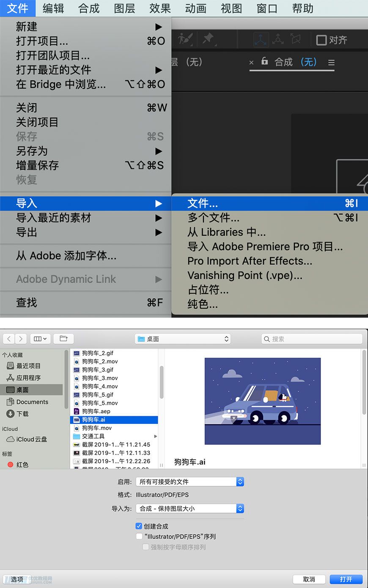Screen dimensions: 368x588
Task: Open the 导入为 dropdown
Action: pos(190,509)
